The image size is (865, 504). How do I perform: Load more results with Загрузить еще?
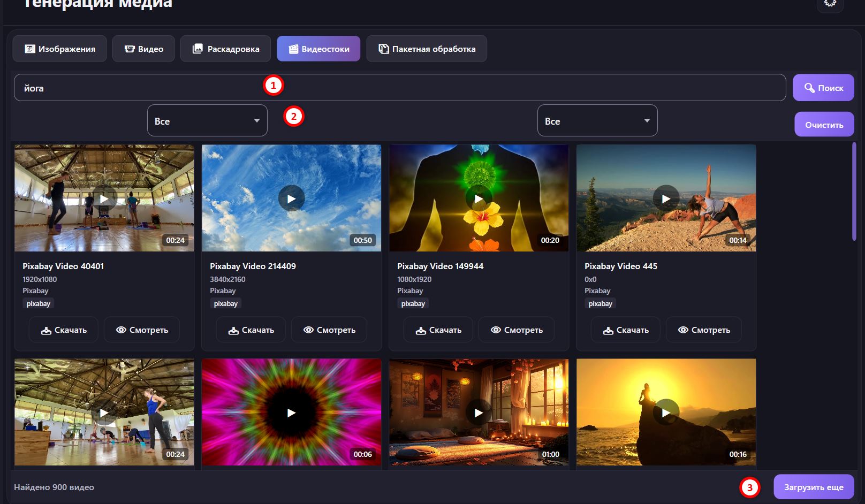(814, 487)
